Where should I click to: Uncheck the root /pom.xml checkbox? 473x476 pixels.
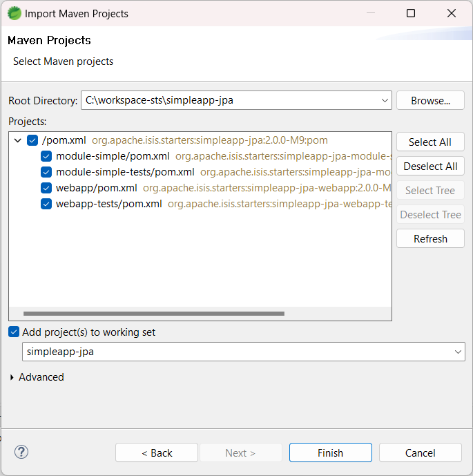[x=32, y=140]
